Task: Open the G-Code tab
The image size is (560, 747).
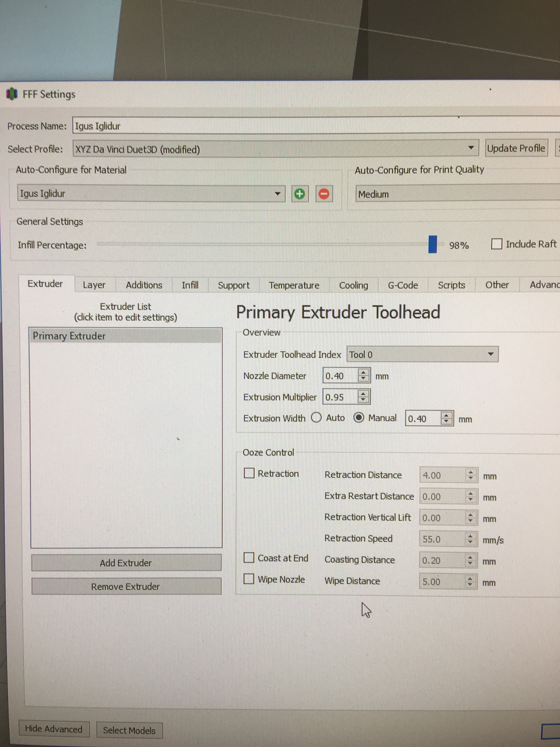Action: [403, 285]
